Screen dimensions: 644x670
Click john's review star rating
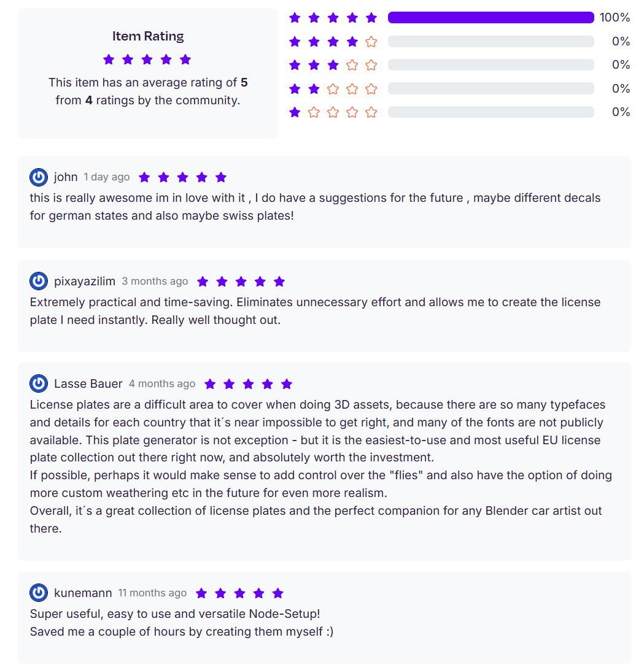(182, 177)
